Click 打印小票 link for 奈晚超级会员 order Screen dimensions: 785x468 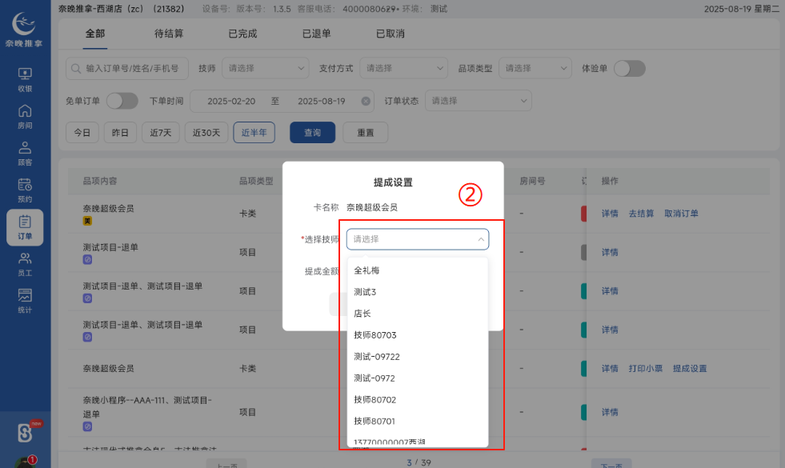pos(646,369)
